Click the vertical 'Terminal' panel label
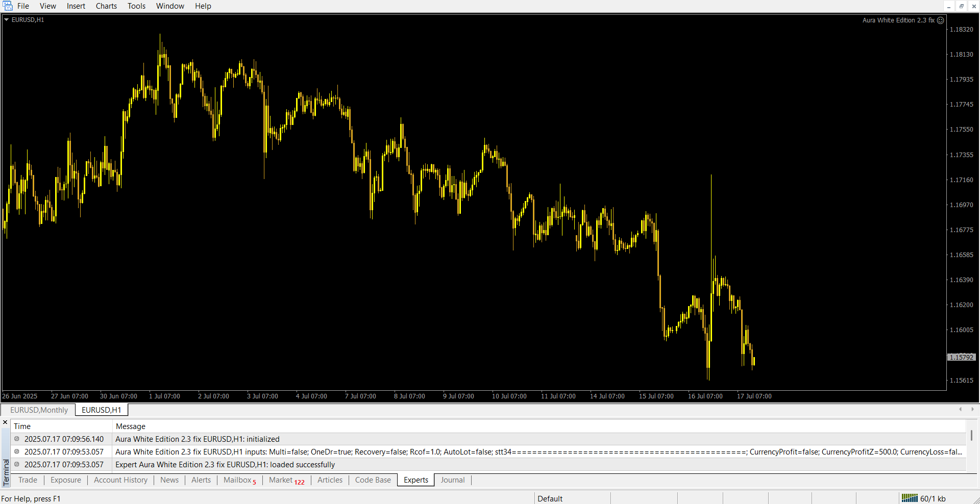 point(6,473)
